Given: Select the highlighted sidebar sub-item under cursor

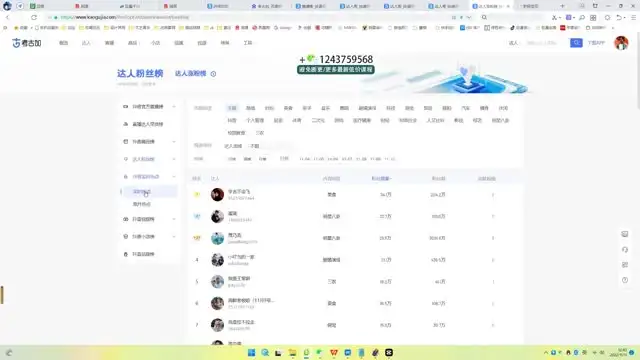Looking at the screenshot, I should pos(149,191).
